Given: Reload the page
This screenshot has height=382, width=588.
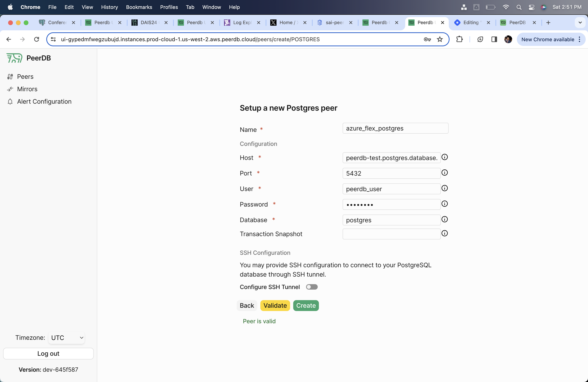Looking at the screenshot, I should (x=37, y=39).
